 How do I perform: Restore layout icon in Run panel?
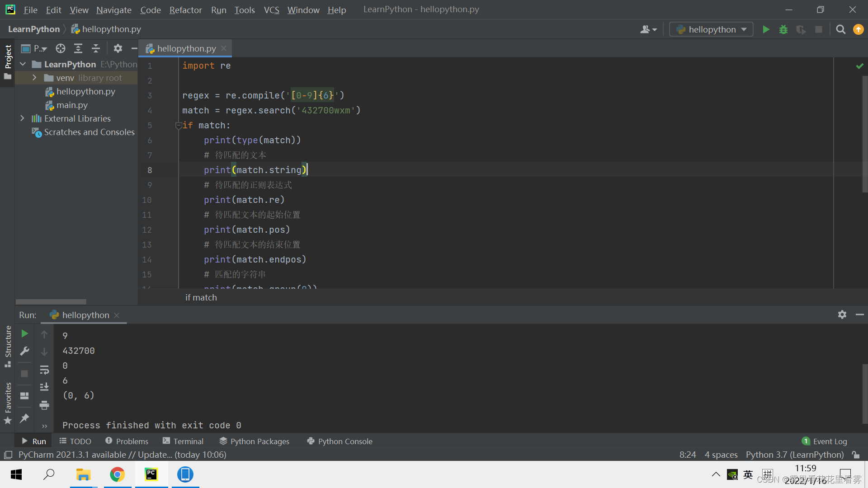click(25, 396)
